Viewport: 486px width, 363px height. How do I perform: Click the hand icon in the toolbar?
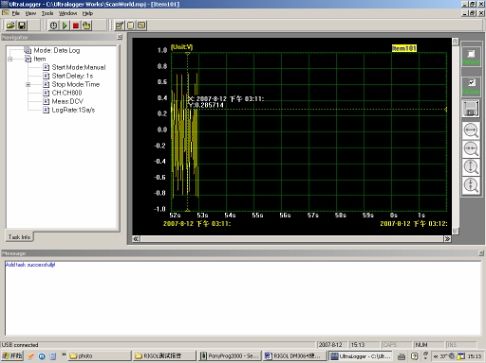pyautogui.click(x=87, y=25)
